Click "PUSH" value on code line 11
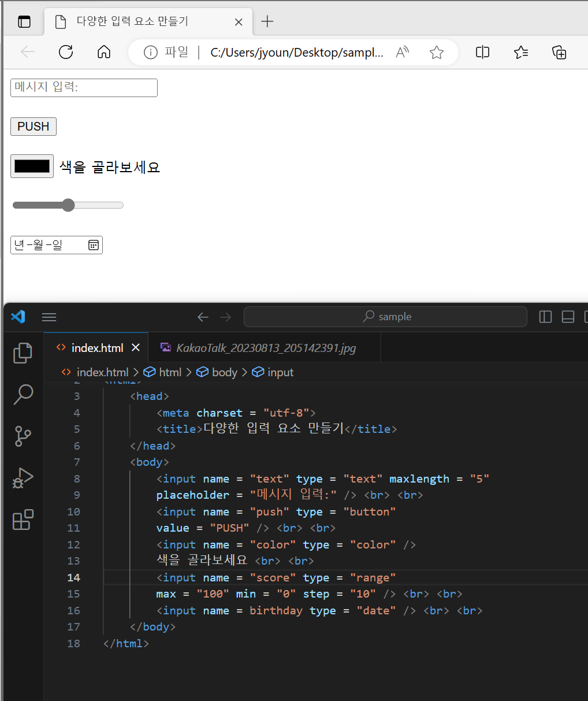 tap(229, 528)
